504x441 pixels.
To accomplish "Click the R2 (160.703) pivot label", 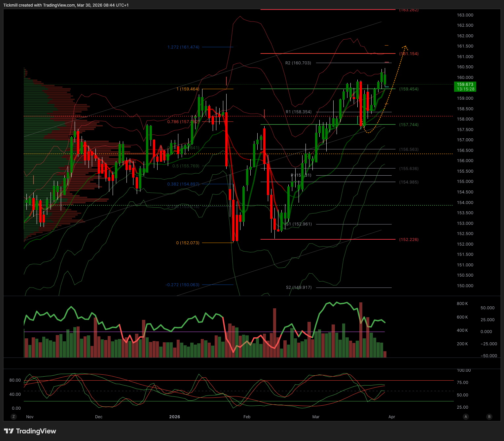I will click(298, 63).
